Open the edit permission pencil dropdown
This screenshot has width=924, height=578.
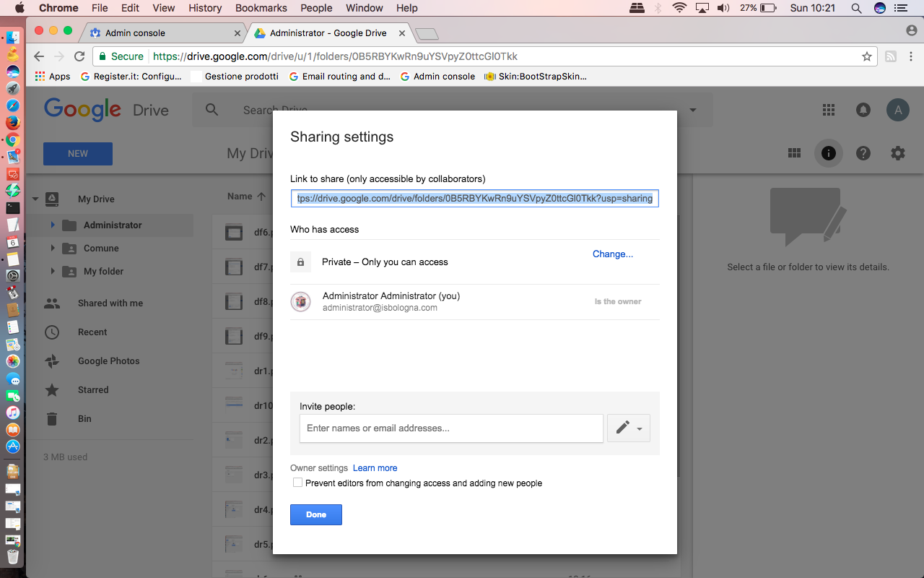[629, 428]
